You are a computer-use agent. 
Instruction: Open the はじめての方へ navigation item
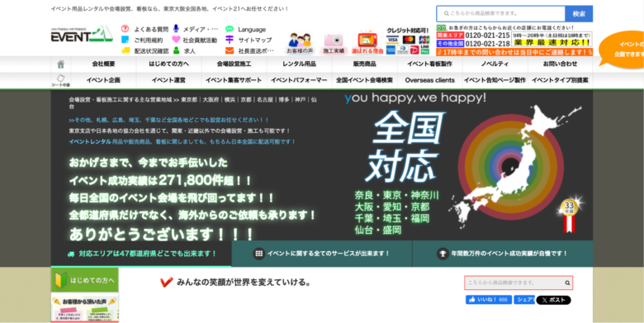coord(168,64)
